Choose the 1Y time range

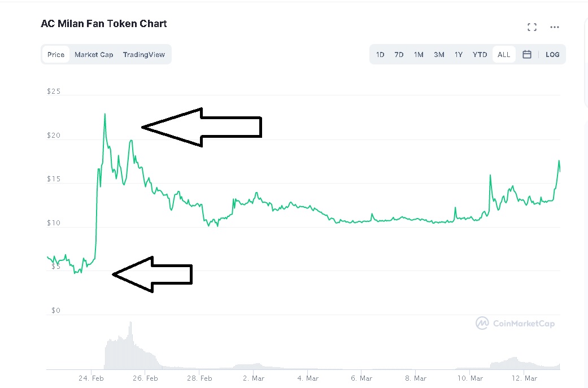pos(459,55)
